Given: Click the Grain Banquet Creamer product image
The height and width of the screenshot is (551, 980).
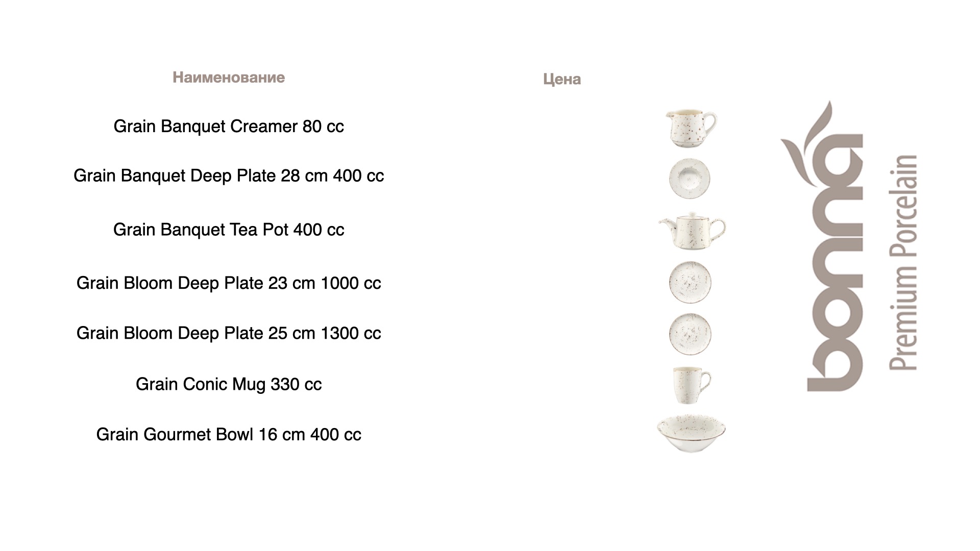Looking at the screenshot, I should (x=691, y=129).
